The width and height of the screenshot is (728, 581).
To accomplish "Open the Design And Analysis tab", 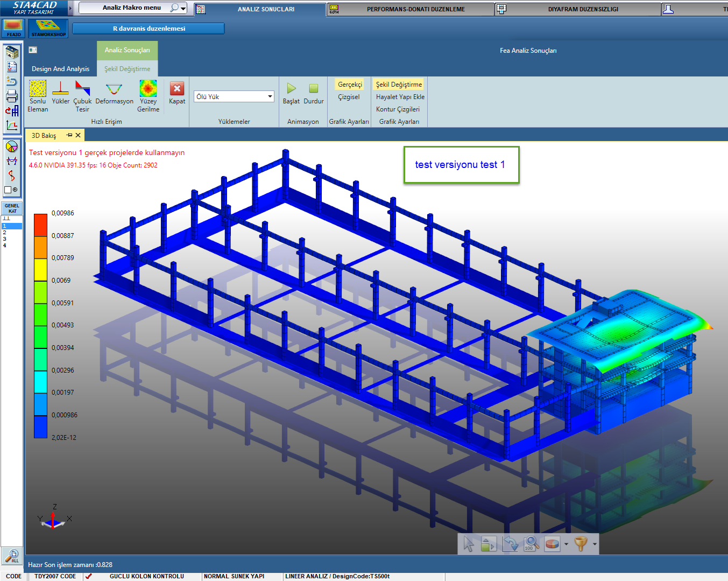I will coord(60,69).
